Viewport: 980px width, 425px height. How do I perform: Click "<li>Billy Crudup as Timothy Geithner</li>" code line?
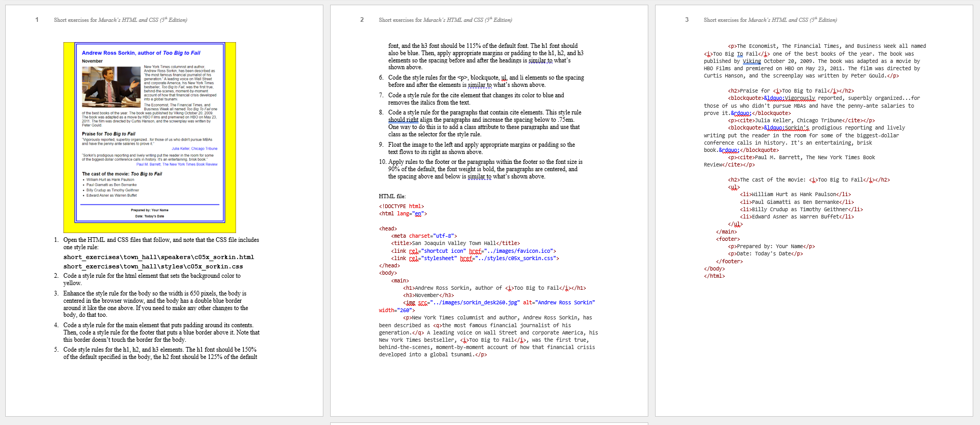click(801, 210)
